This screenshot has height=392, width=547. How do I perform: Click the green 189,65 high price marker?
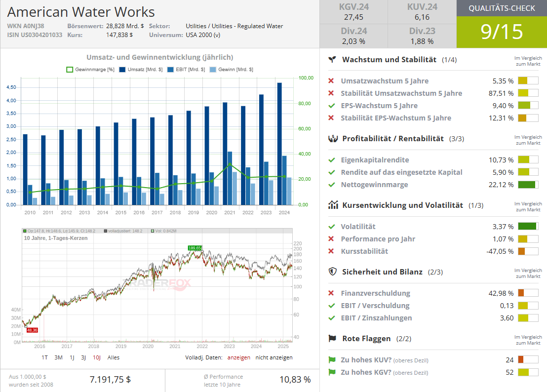click(x=195, y=248)
